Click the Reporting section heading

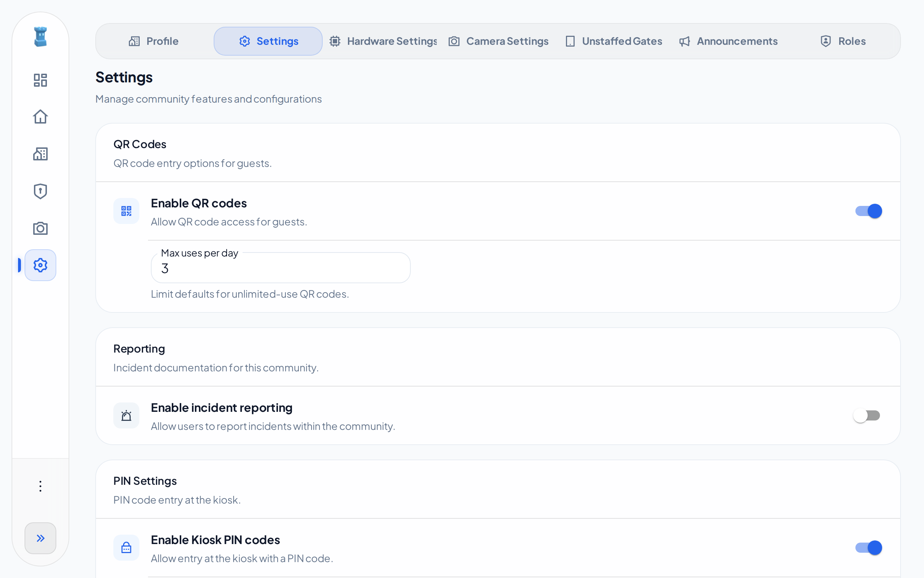139,349
